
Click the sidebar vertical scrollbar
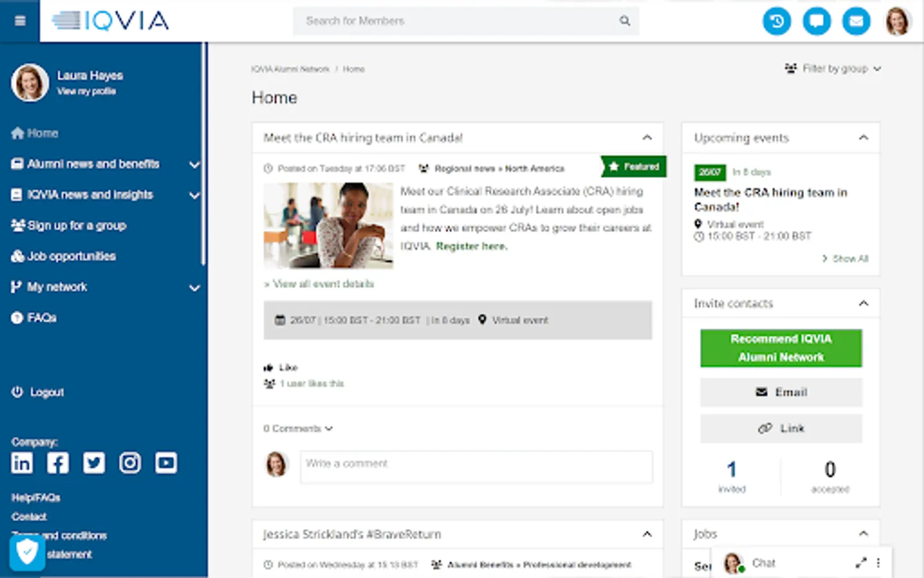(205, 154)
